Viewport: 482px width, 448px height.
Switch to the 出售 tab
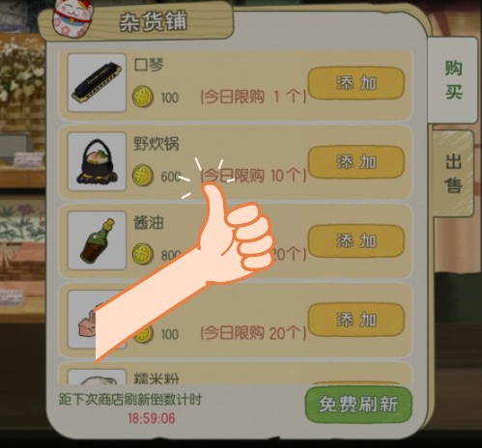pos(453,173)
